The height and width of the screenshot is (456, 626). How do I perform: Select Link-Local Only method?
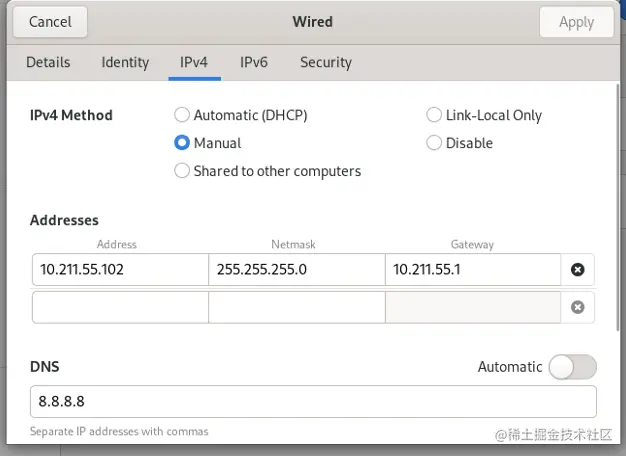434,115
